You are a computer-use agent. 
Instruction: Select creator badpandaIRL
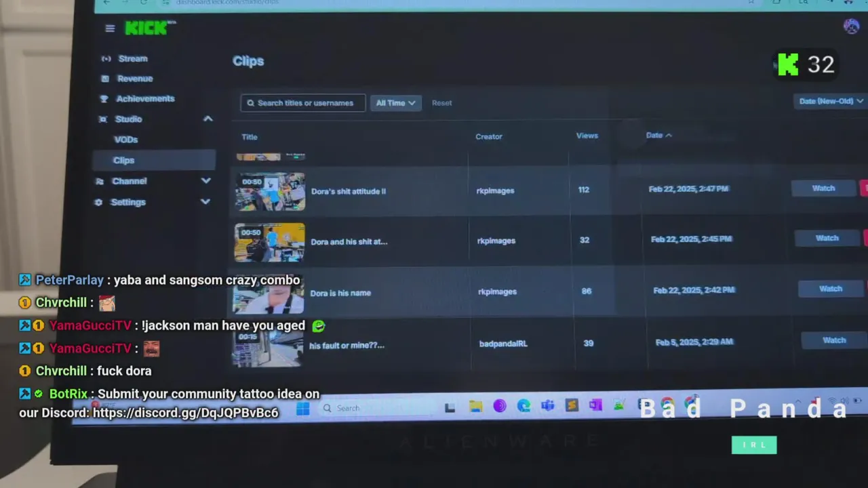coord(503,344)
